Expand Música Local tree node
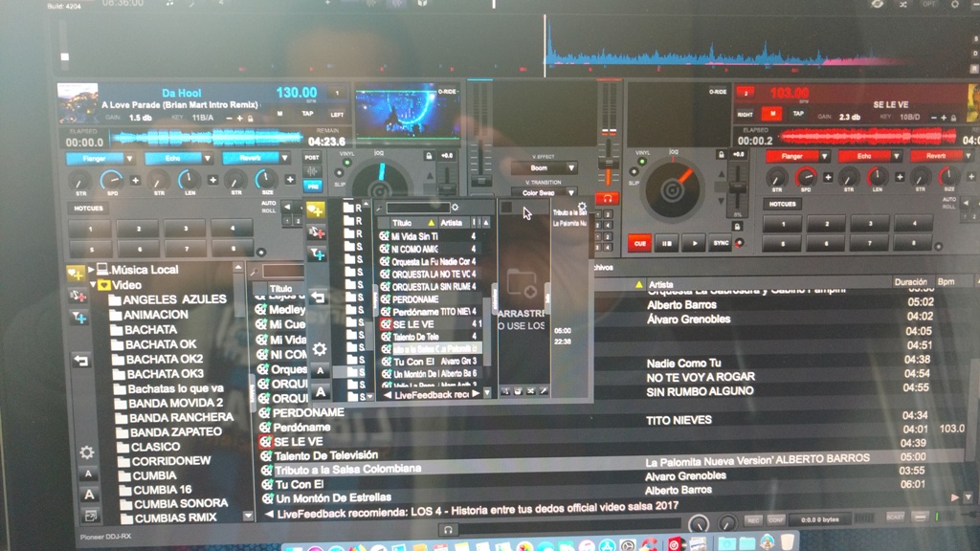980x551 pixels. [x=91, y=269]
